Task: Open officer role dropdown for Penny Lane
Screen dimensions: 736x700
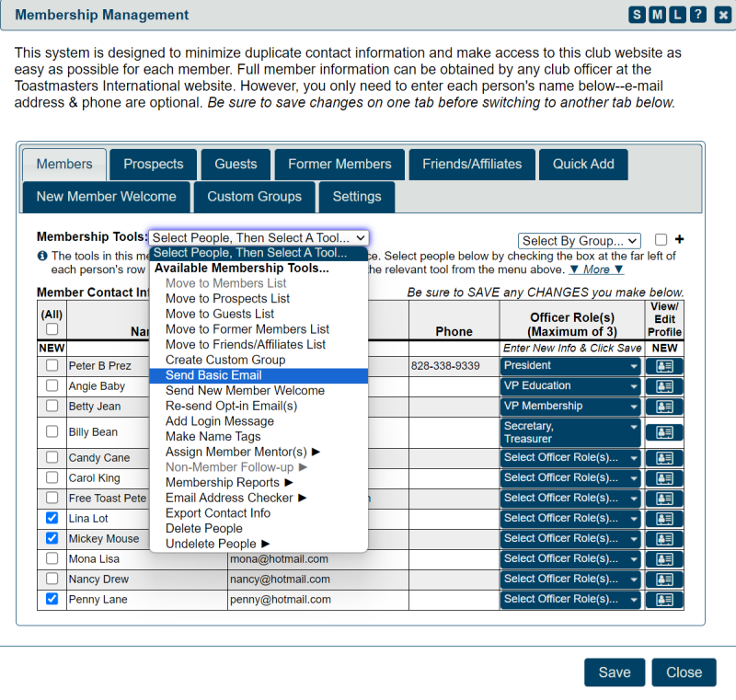Action: [x=570, y=599]
